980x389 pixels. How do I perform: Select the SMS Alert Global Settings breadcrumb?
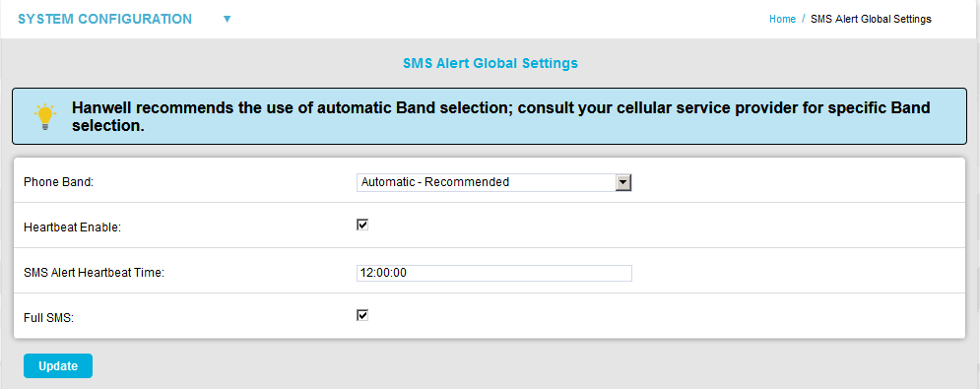tap(871, 20)
